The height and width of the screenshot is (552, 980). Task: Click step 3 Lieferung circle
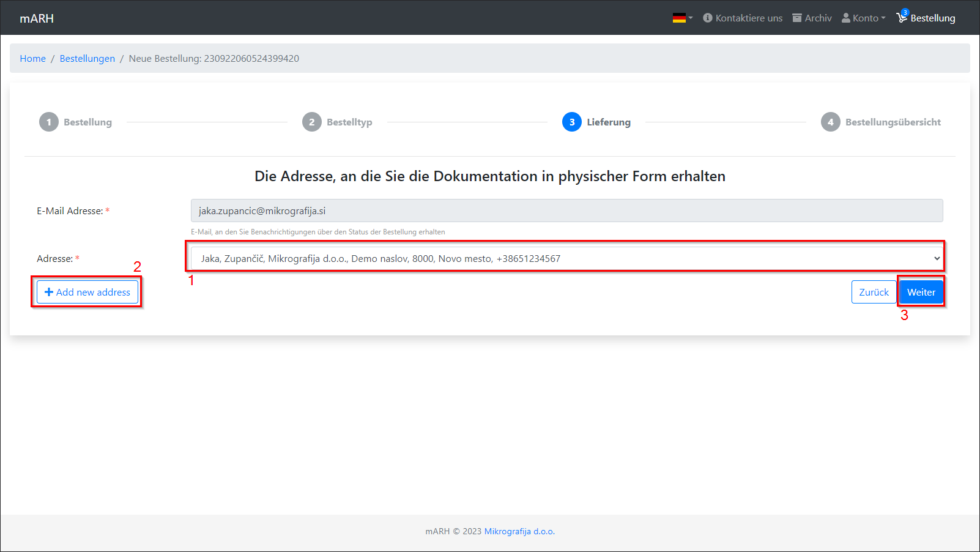coord(572,122)
